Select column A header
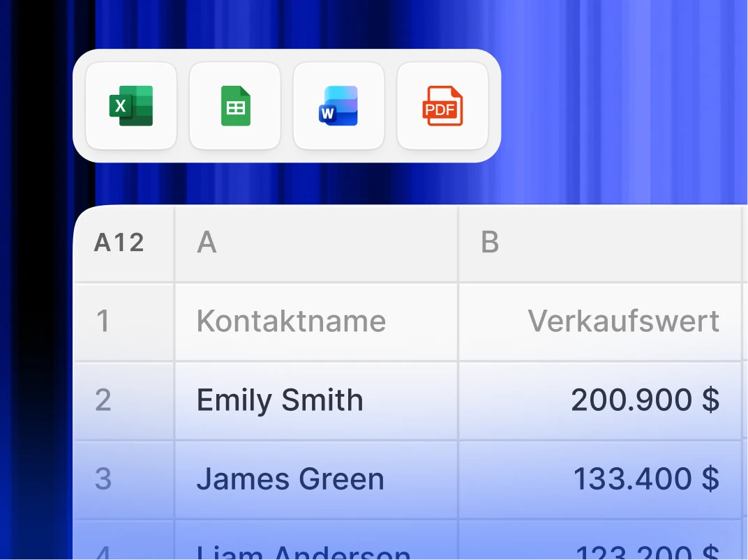 pyautogui.click(x=316, y=243)
